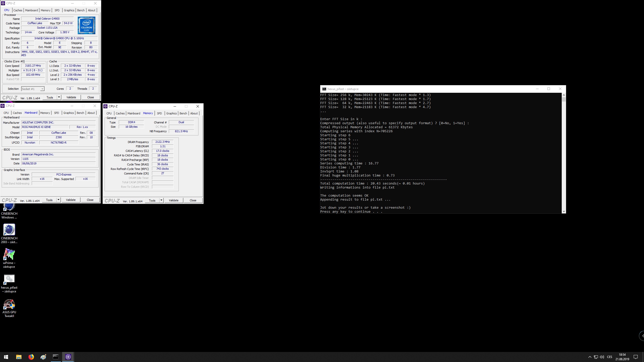The height and width of the screenshot is (362, 644).
Task: Open the CINEBENCH 2003 desktop shortcut
Action: (x=9, y=234)
